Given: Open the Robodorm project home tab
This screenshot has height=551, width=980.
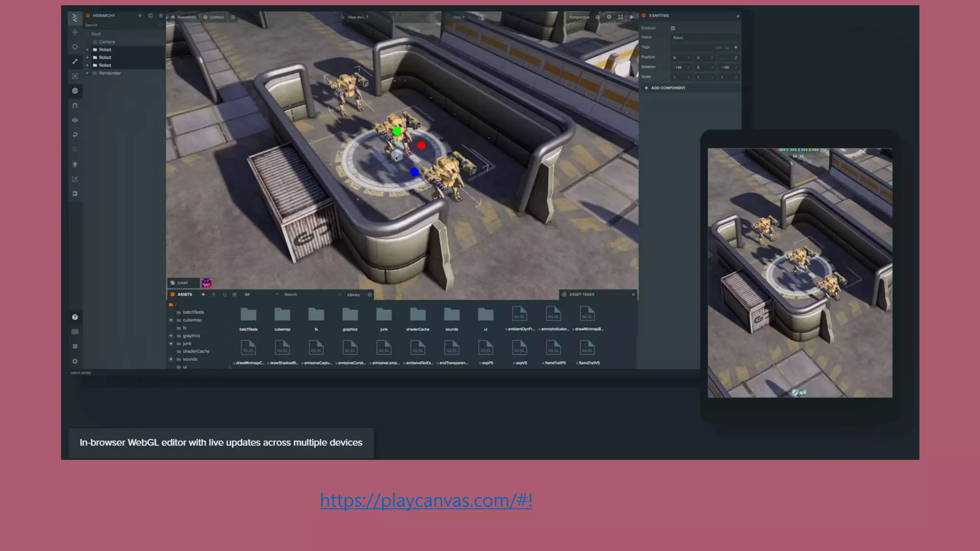Looking at the screenshot, I should coord(183,17).
